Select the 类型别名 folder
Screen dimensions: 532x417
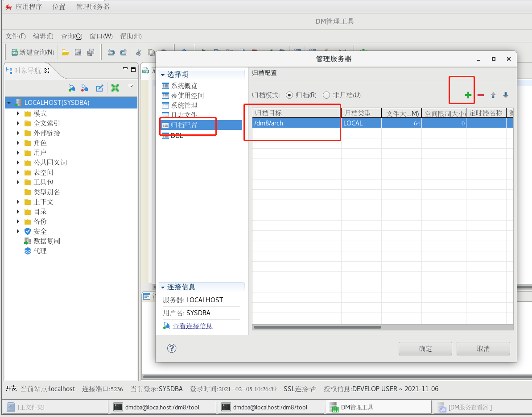[42, 192]
